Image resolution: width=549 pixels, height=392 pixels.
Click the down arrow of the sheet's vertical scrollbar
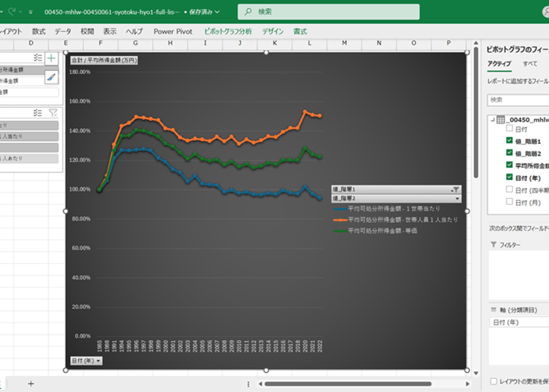tap(476, 373)
